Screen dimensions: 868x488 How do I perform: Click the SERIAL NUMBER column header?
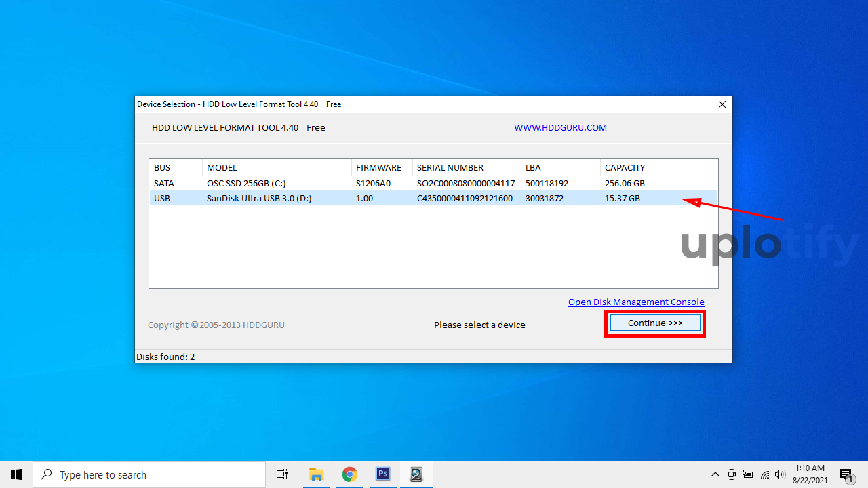coord(467,167)
